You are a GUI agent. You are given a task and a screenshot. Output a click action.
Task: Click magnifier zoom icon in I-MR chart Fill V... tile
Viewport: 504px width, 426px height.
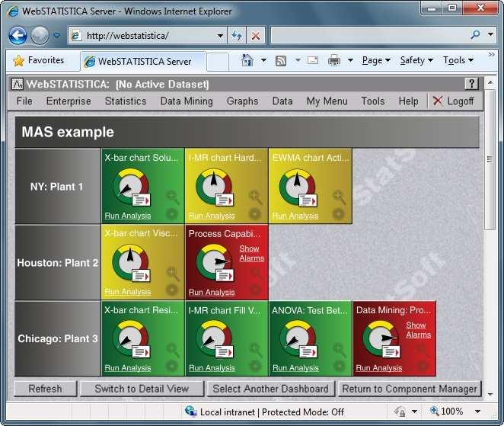256,350
